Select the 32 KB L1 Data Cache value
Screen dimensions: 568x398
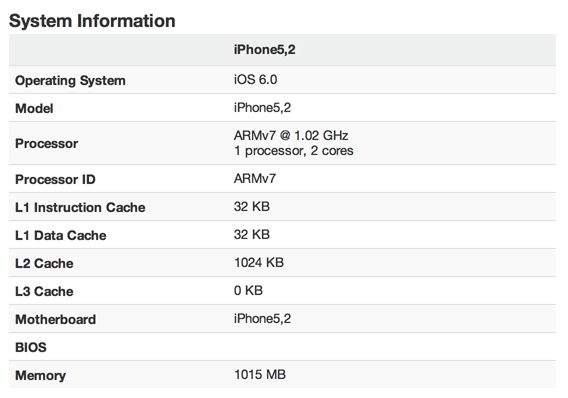pos(252,235)
